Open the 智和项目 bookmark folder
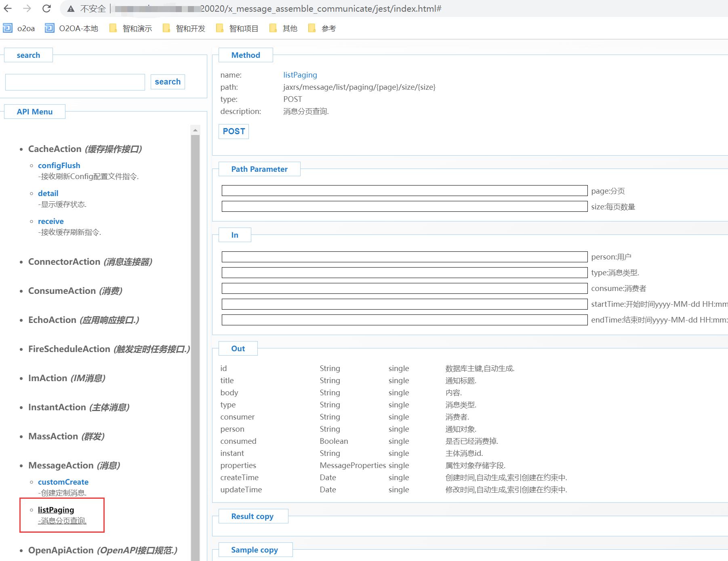Screen dimensions: 728x561 click(x=238, y=28)
